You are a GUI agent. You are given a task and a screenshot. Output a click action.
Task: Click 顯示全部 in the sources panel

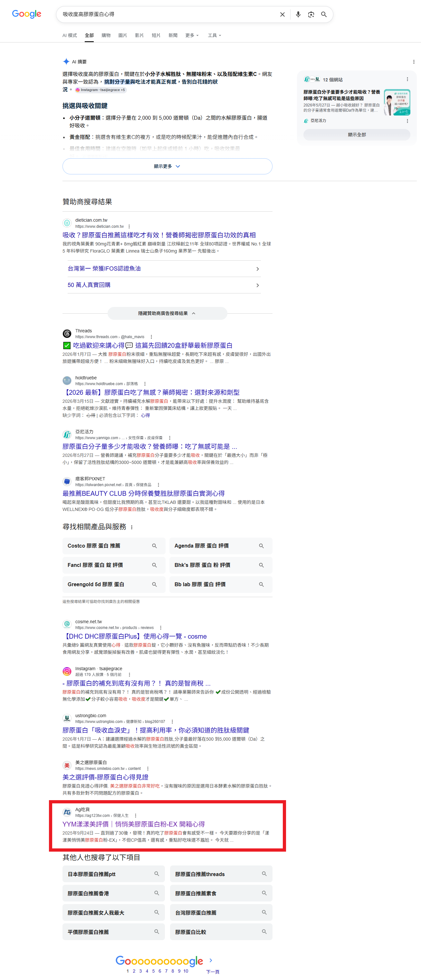pos(357,135)
